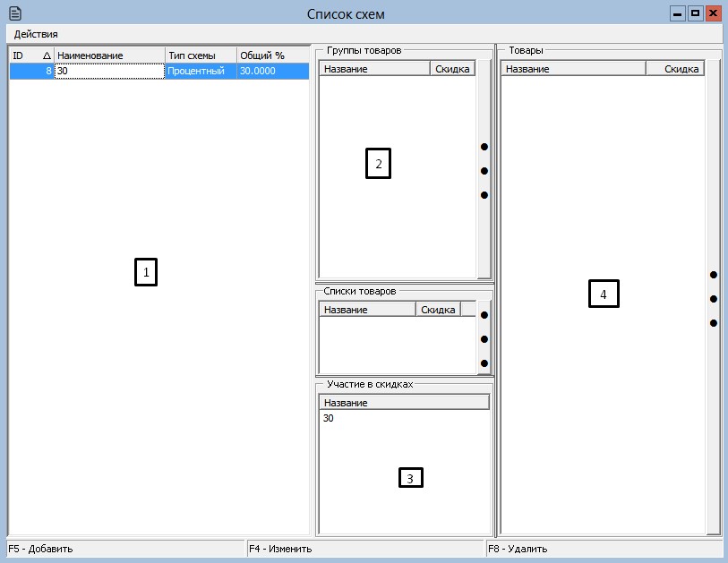Image resolution: width=728 pixels, height=563 pixels.
Task: Click Название header in Группы товаров panel
Action: click(374, 69)
